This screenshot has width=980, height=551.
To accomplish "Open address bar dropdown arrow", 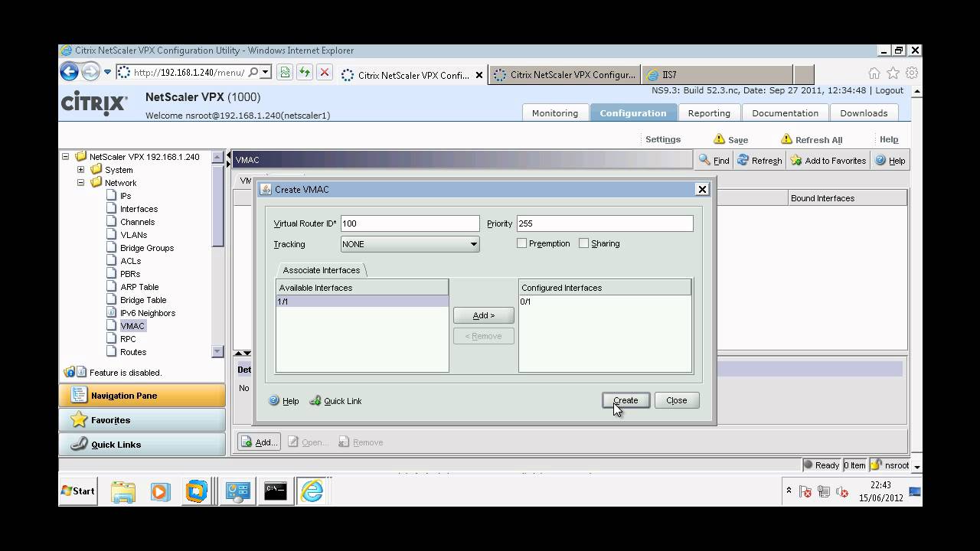I will click(x=266, y=72).
